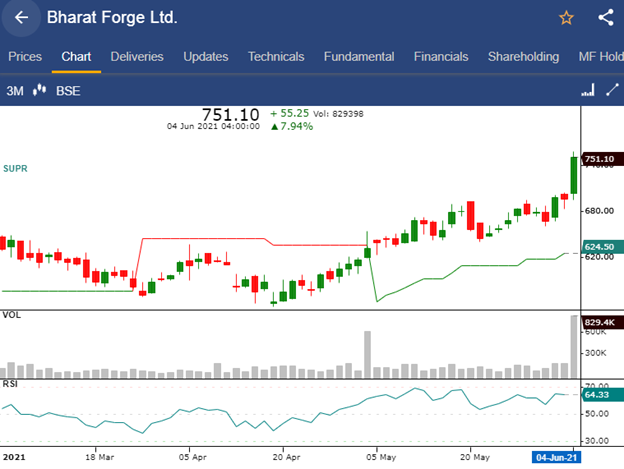Select the Chart tab
Viewport: 624px width, 469px height.
click(76, 56)
